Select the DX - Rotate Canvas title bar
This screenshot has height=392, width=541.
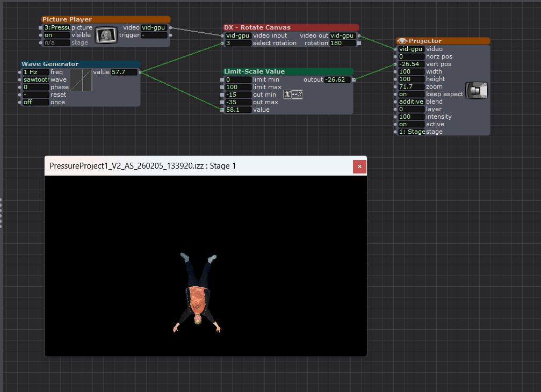[291, 27]
